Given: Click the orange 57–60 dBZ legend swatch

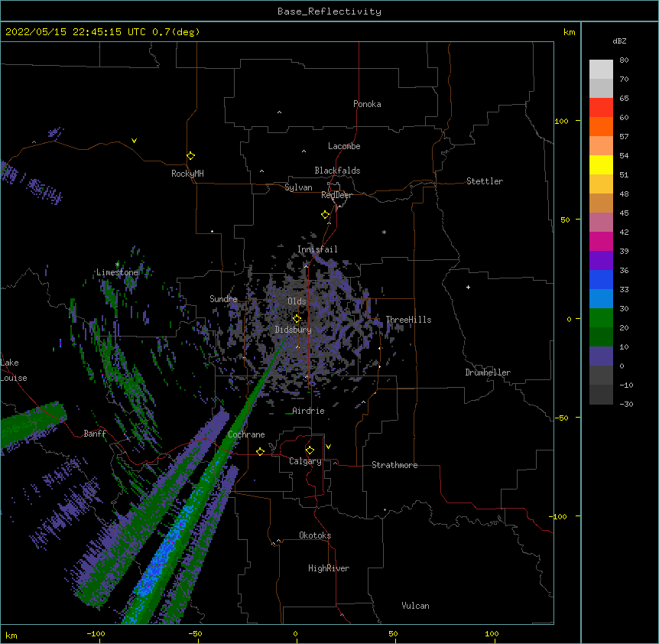Looking at the screenshot, I should (x=601, y=126).
